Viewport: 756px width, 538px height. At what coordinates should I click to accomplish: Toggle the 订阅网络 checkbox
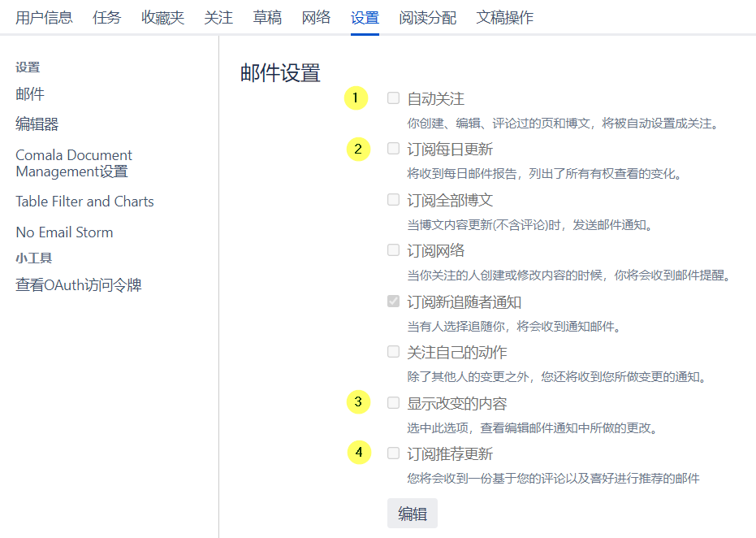(x=393, y=250)
